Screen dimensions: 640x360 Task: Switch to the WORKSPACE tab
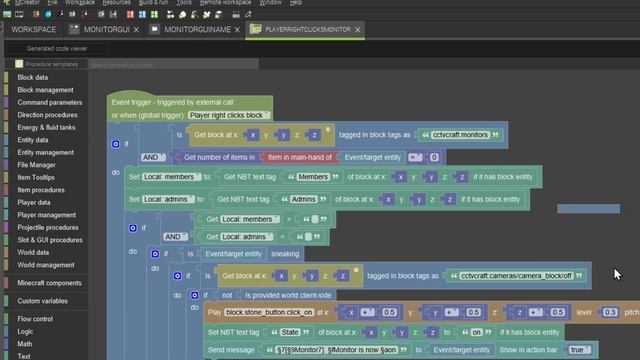(34, 29)
